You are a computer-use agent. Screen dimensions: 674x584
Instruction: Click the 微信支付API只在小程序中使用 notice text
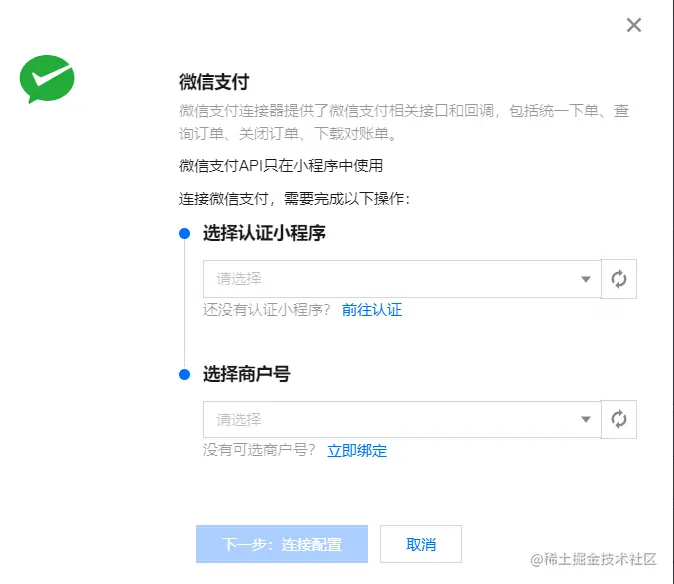(281, 166)
